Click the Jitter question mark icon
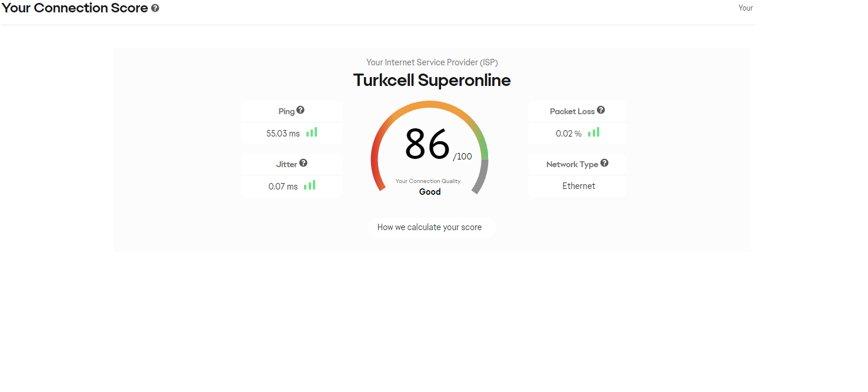868x392 pixels. coord(303,163)
